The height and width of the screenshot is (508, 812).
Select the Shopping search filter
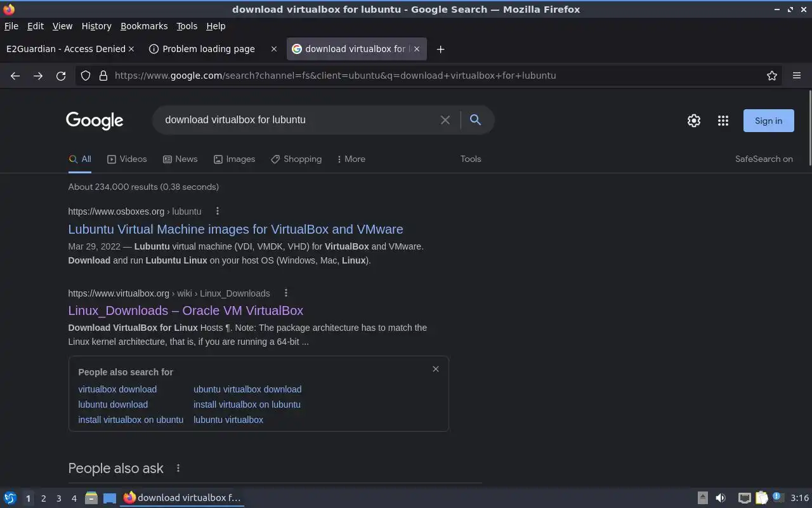pos(296,159)
